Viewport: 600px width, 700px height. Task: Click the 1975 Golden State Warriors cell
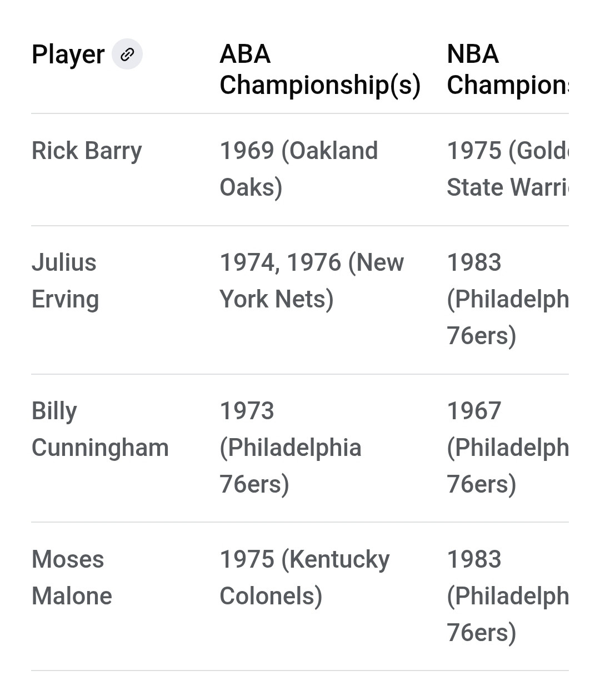point(508,169)
